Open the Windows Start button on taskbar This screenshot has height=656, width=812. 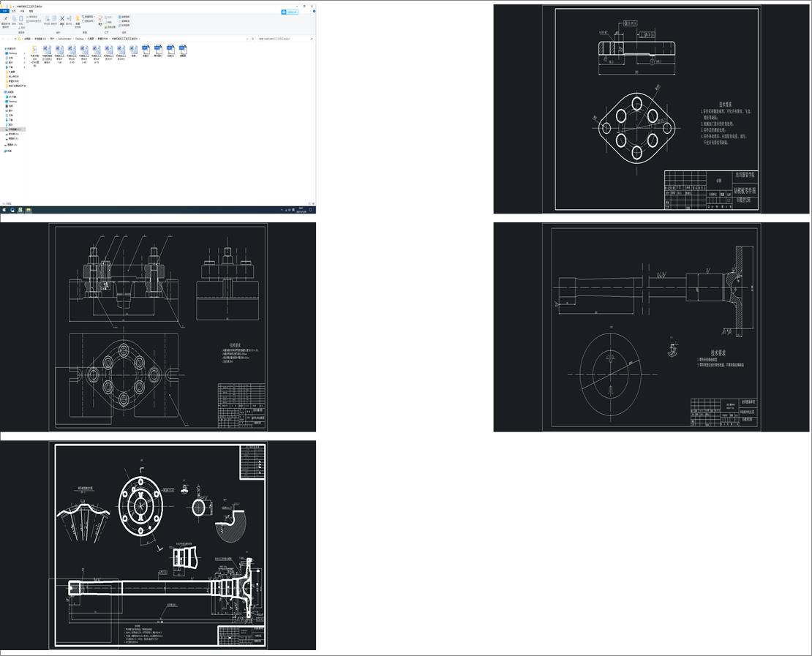[4, 210]
